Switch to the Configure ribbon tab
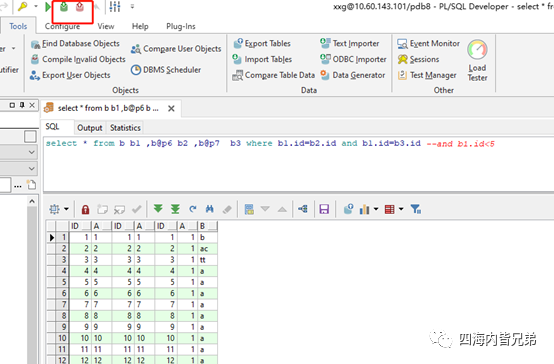 pos(62,26)
